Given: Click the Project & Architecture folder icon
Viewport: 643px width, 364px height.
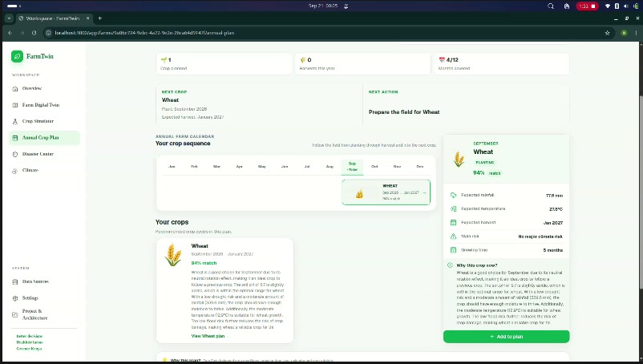Looking at the screenshot, I should 15,315.
